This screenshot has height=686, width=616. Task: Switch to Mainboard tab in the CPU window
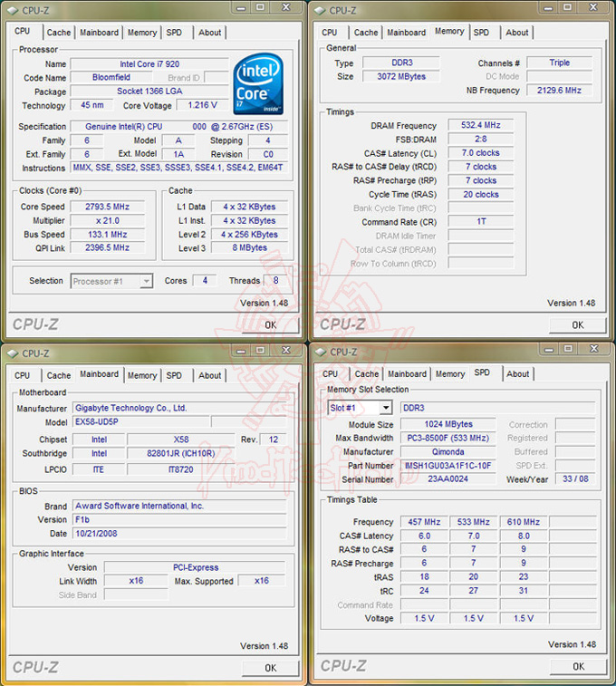coord(100,33)
